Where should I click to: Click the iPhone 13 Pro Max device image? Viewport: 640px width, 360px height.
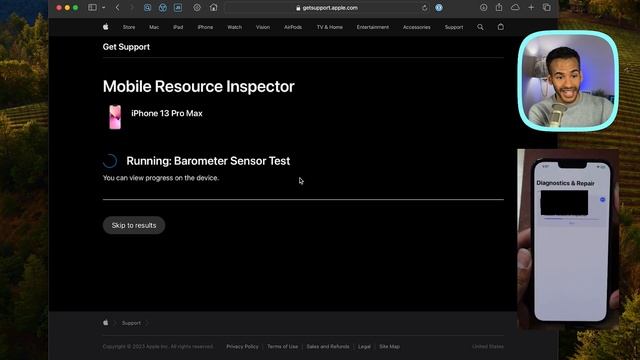115,117
